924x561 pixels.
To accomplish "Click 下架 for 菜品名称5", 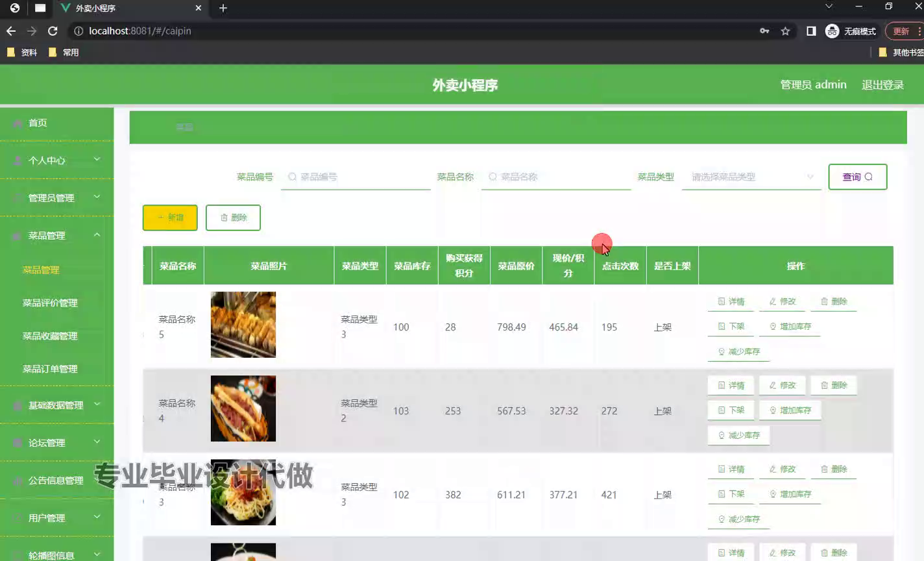I will point(731,327).
